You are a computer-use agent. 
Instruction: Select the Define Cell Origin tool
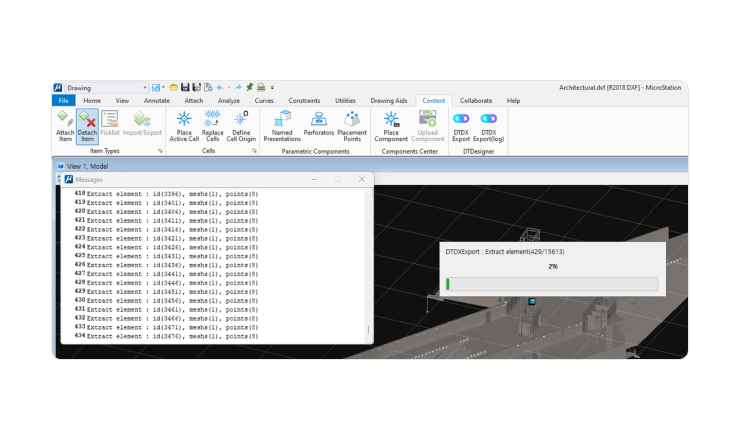click(241, 124)
